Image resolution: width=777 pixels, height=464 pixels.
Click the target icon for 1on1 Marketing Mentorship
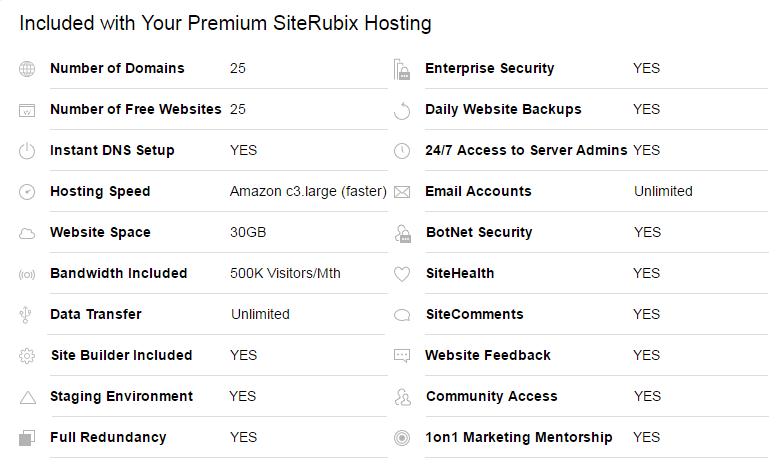pos(402,438)
